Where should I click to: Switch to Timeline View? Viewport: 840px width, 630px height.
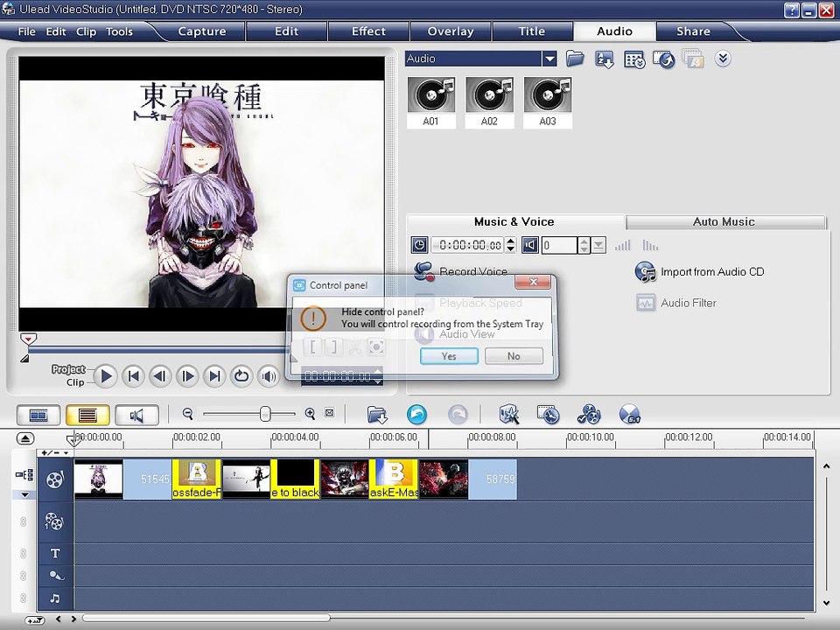point(87,415)
